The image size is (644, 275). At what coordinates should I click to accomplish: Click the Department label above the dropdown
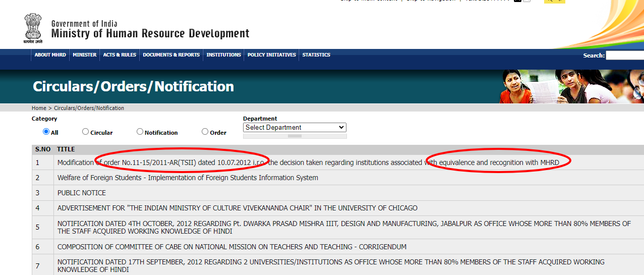(x=260, y=119)
